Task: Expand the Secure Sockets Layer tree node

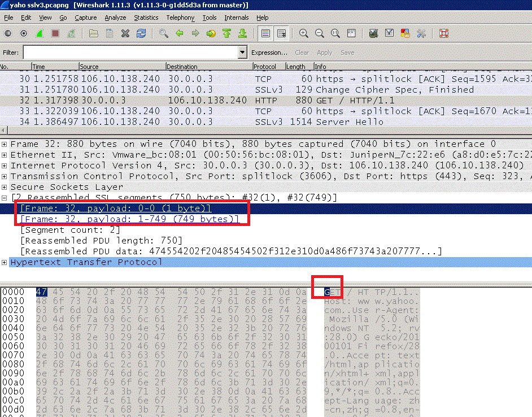Action: point(5,187)
